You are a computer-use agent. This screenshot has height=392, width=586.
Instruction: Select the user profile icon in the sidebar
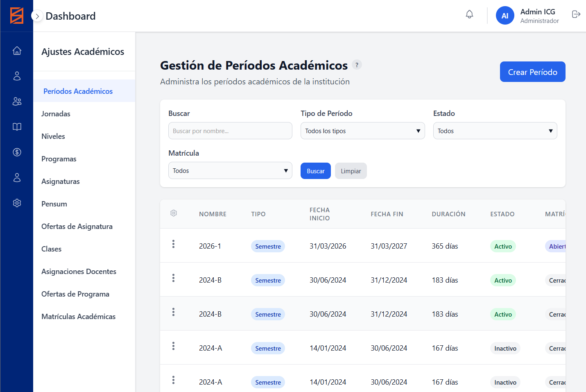pos(17,76)
